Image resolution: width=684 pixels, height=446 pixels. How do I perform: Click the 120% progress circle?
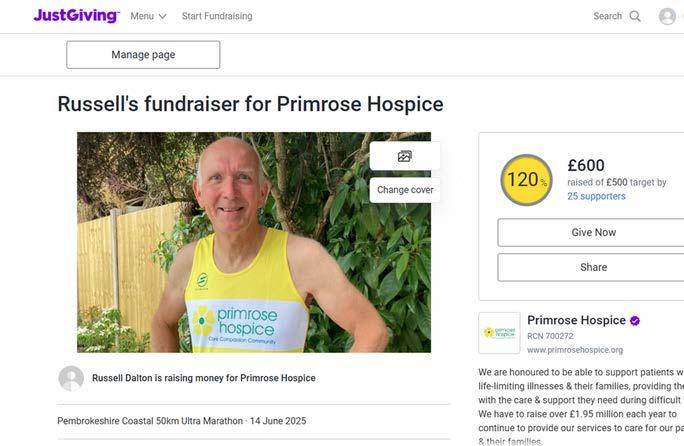(526, 180)
